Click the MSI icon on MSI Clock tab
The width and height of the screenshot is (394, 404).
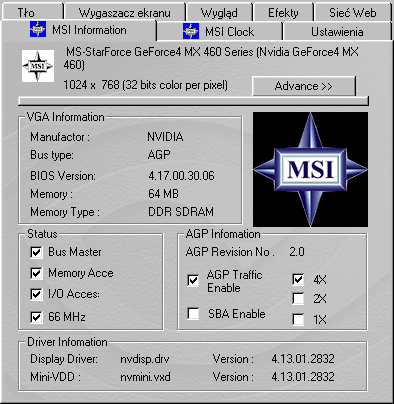pos(191,31)
